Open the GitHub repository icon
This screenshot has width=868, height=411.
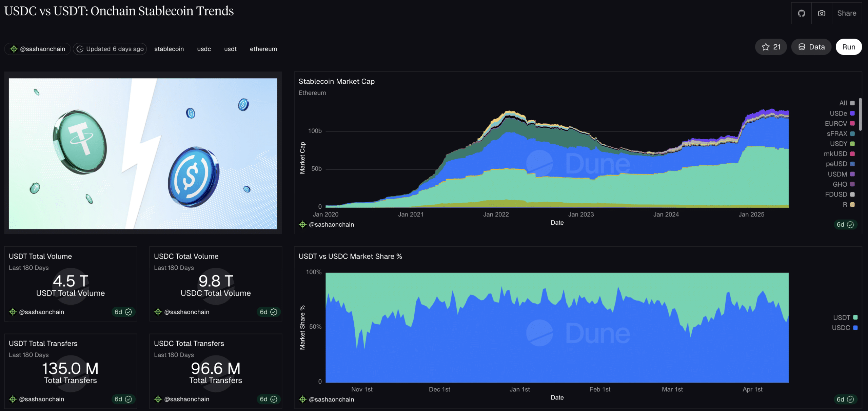tap(801, 13)
